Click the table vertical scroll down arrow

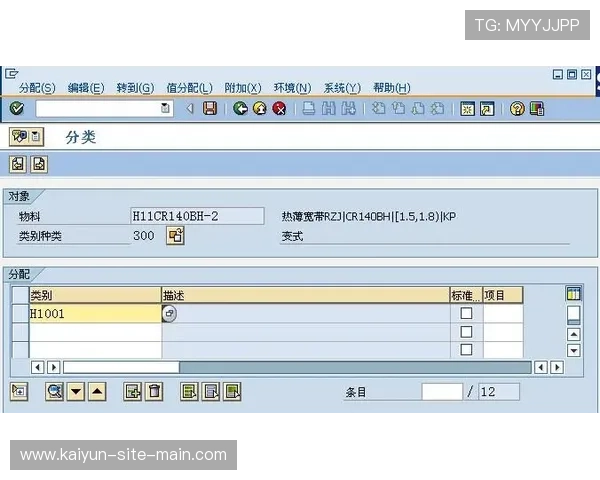point(574,350)
